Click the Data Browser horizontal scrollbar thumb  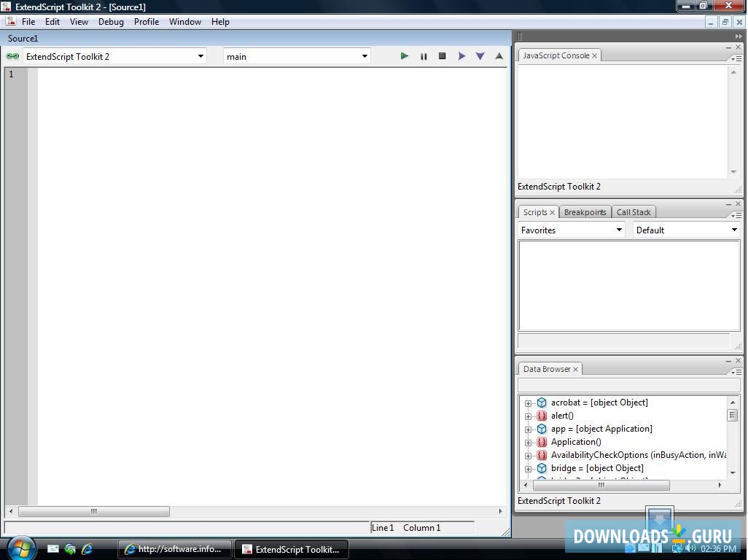tap(601, 485)
